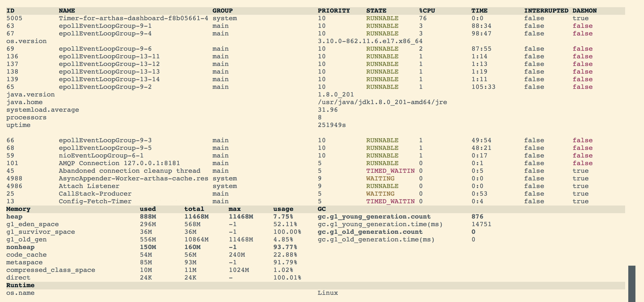644x302 pixels.
Task: Select thread Timer-for-arthas-dashboard-f8b05661-4
Action: pyautogui.click(x=133, y=18)
